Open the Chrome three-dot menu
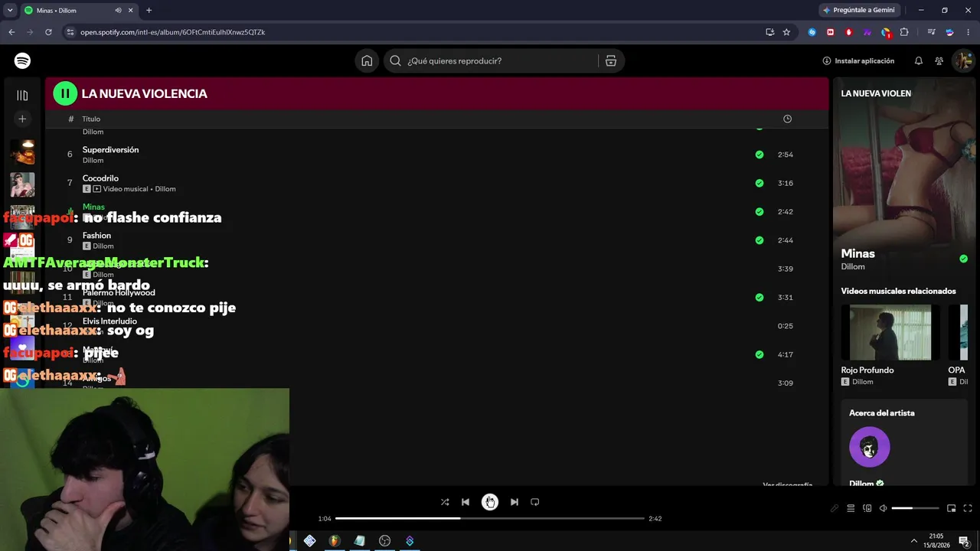This screenshot has height=551, width=980. pyautogui.click(x=968, y=32)
